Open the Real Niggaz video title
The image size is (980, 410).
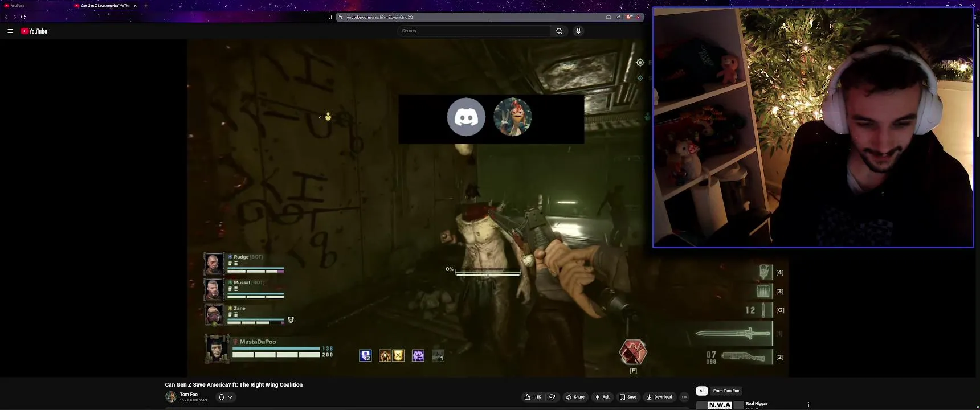(x=757, y=404)
